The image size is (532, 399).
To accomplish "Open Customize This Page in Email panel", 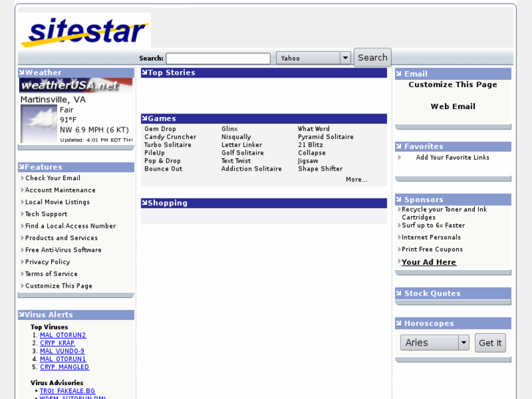I will pyautogui.click(x=453, y=84).
